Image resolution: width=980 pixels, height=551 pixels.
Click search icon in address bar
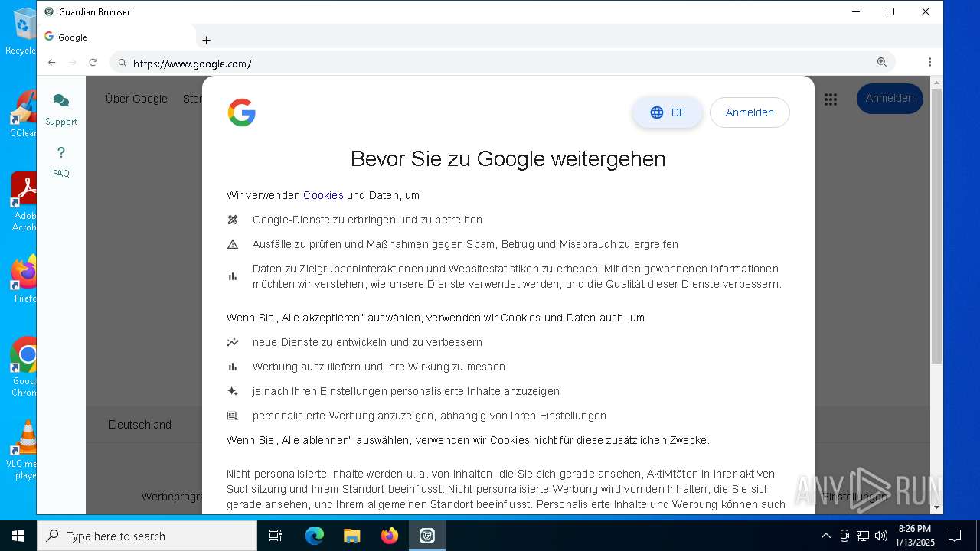122,64
